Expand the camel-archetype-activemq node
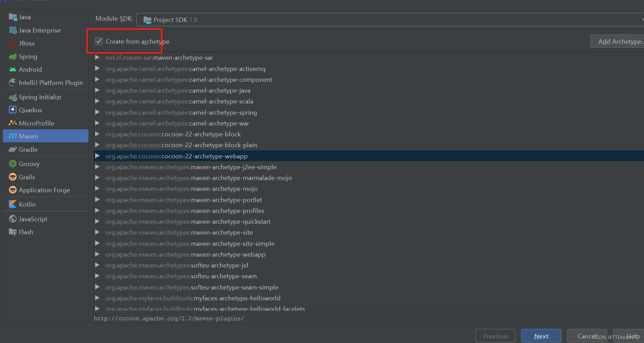 pyautogui.click(x=98, y=69)
